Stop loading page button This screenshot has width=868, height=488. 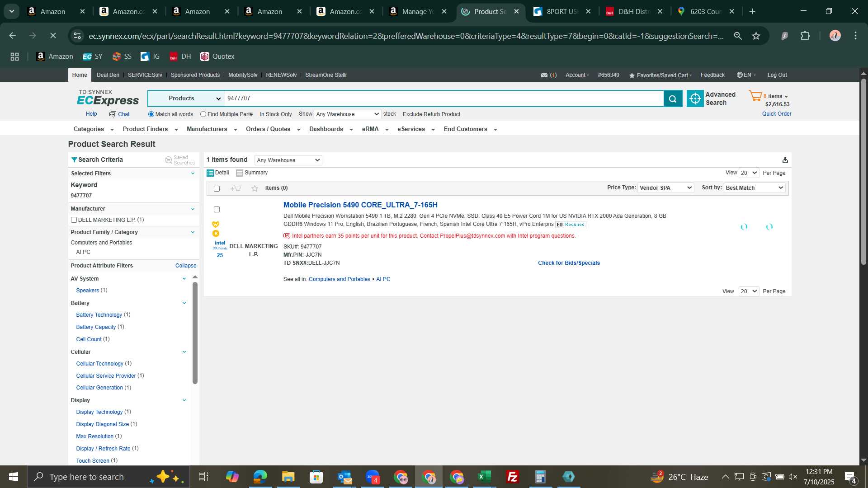pyautogui.click(x=52, y=36)
